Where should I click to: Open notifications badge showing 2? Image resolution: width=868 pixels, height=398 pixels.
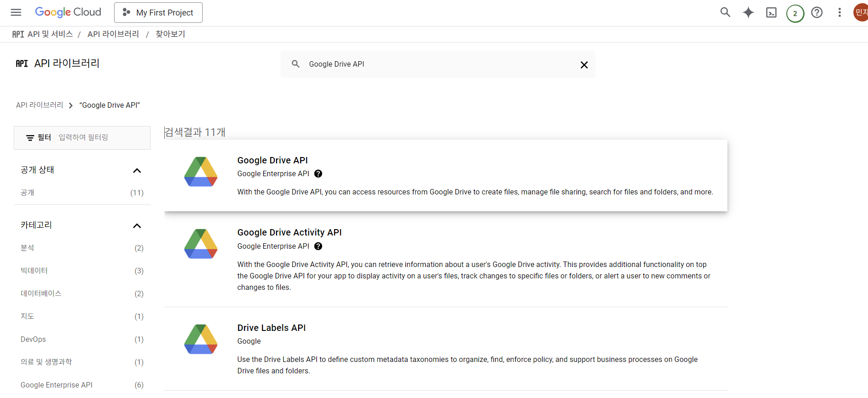click(x=795, y=13)
